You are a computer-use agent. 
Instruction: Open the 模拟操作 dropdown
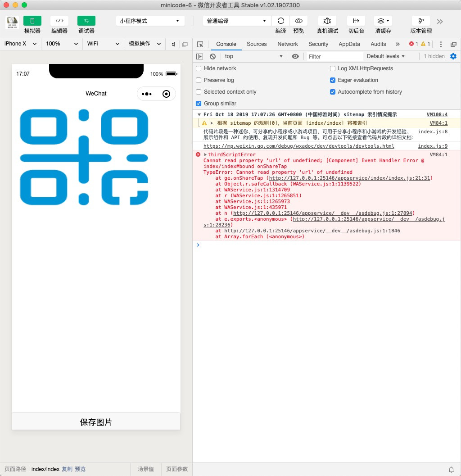145,44
